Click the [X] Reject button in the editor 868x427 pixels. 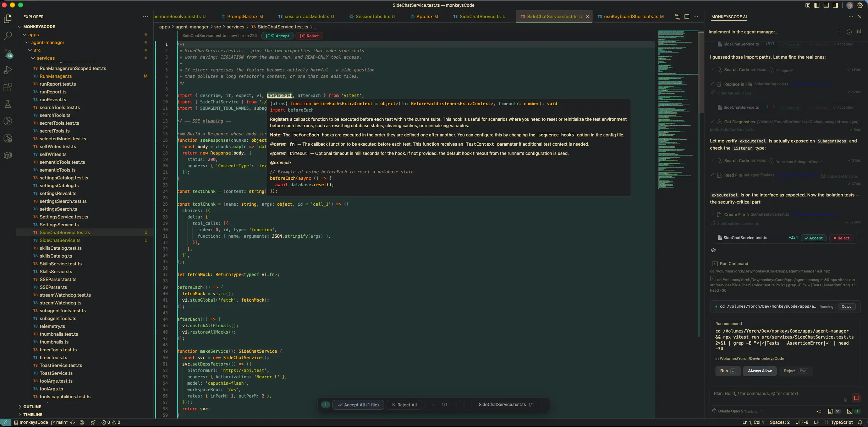[x=309, y=36]
